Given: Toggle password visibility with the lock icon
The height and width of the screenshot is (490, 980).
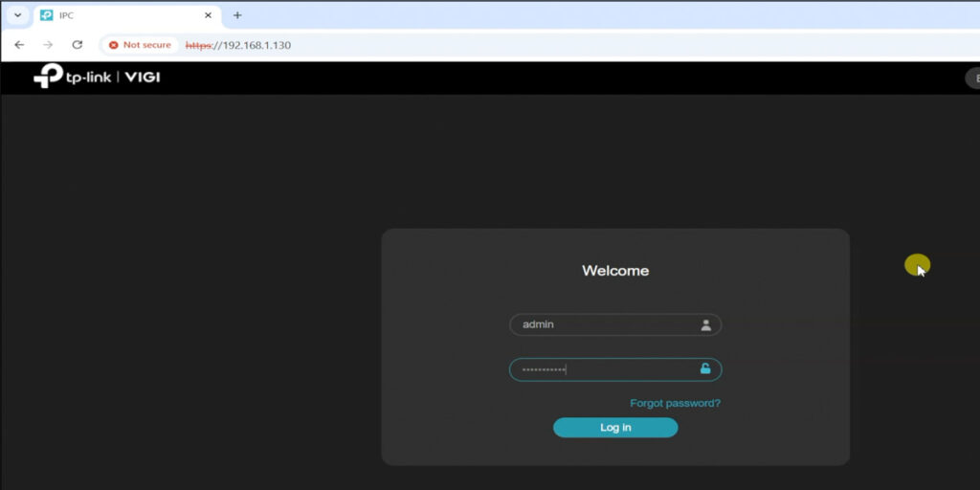Looking at the screenshot, I should pyautogui.click(x=705, y=369).
